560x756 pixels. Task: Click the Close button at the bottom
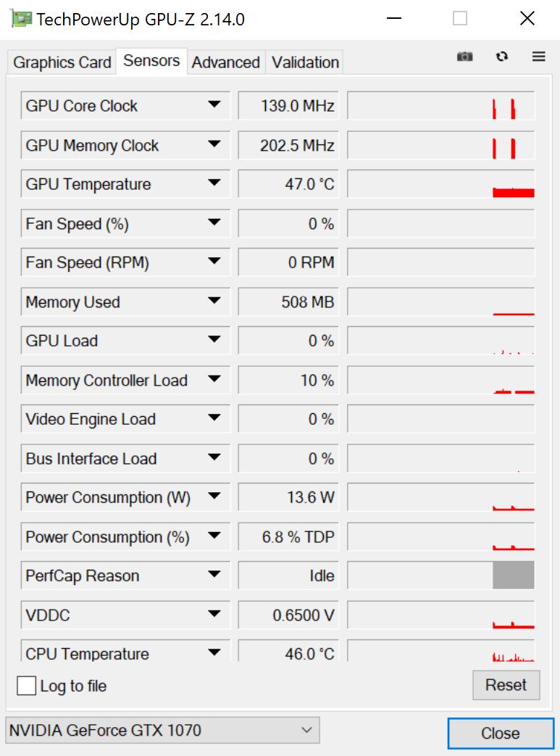[x=500, y=733]
